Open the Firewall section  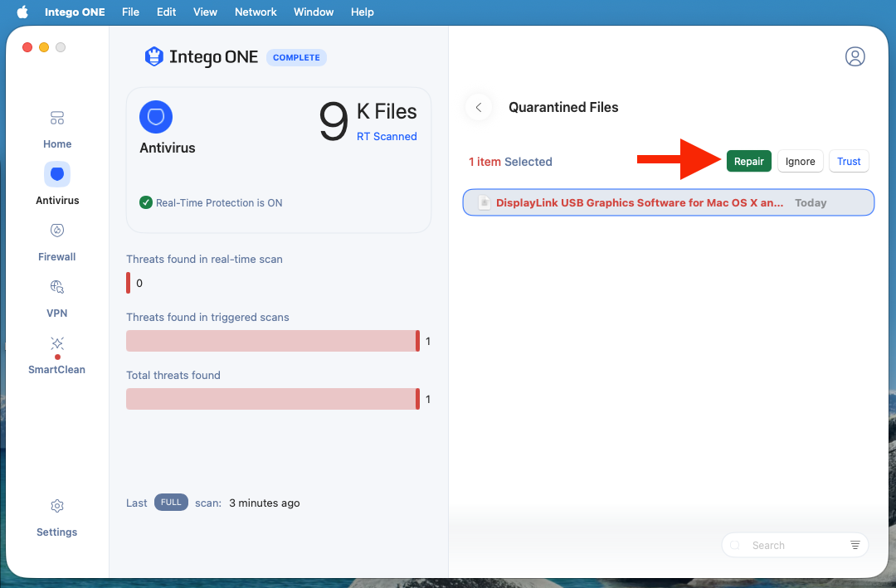[57, 242]
